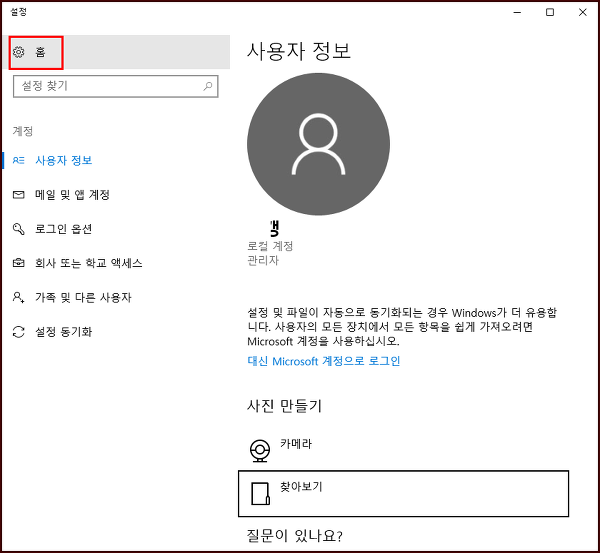Click the 카메라 option label
This screenshot has height=553, width=600.
(x=296, y=444)
